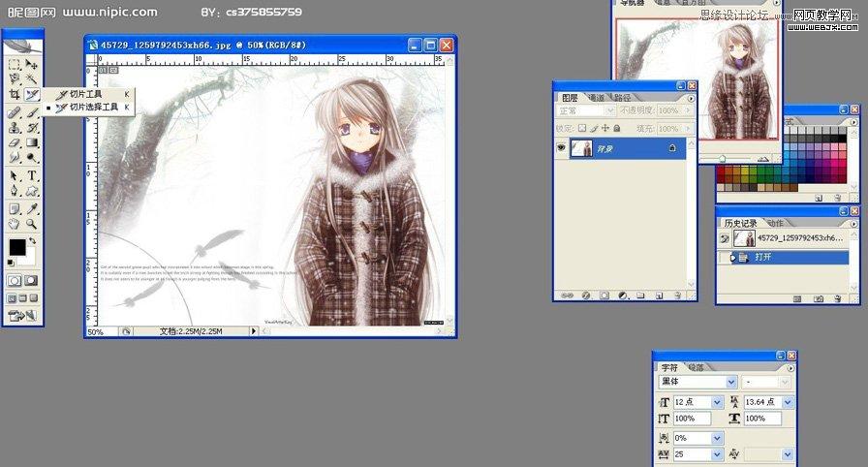
Task: Choose 切片工具 from the flyout menu
Action: pyautogui.click(x=86, y=94)
